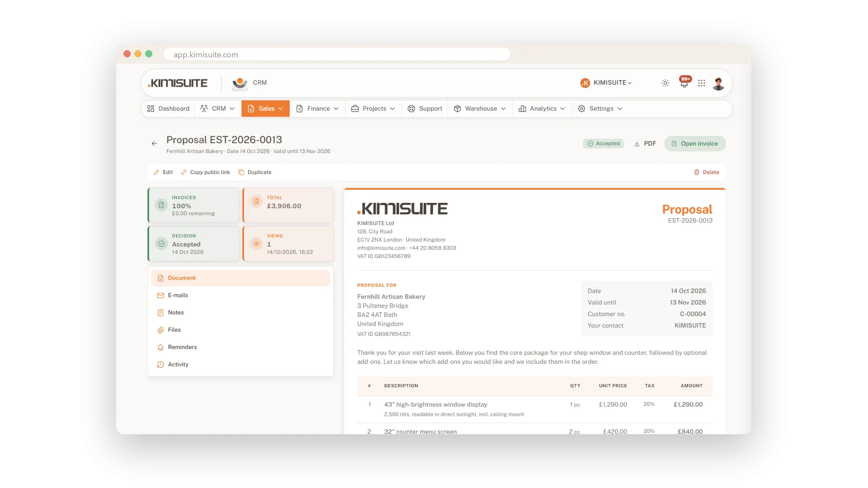Screen dimensions: 868x488
Task: Click the Open invoice button
Action: point(695,144)
